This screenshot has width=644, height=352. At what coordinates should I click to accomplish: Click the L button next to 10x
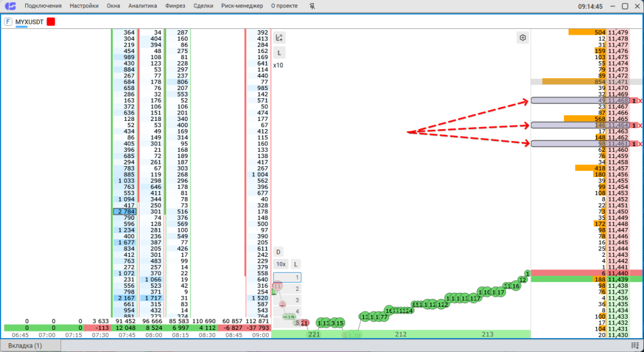coord(296,264)
